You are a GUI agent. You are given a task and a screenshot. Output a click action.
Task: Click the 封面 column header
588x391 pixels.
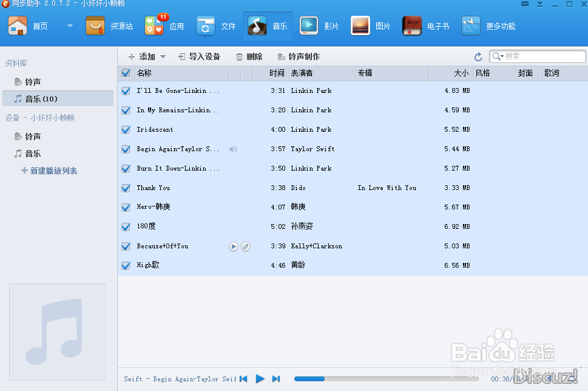click(x=529, y=73)
